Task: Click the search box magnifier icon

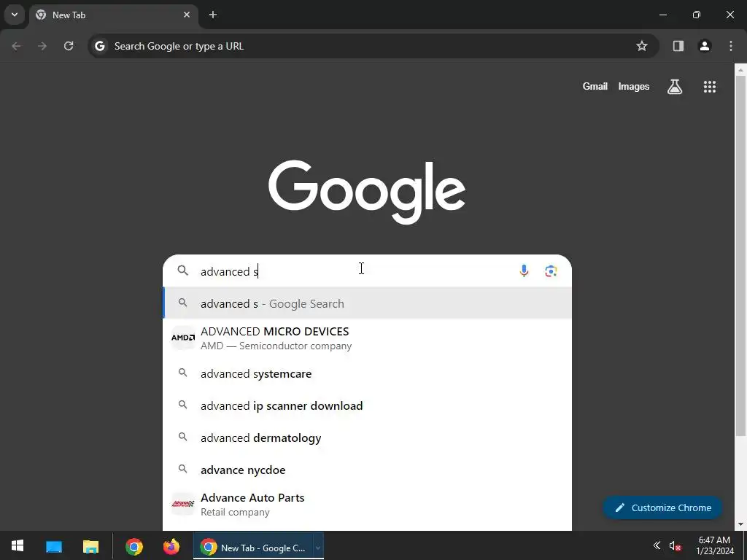Action: 183,271
